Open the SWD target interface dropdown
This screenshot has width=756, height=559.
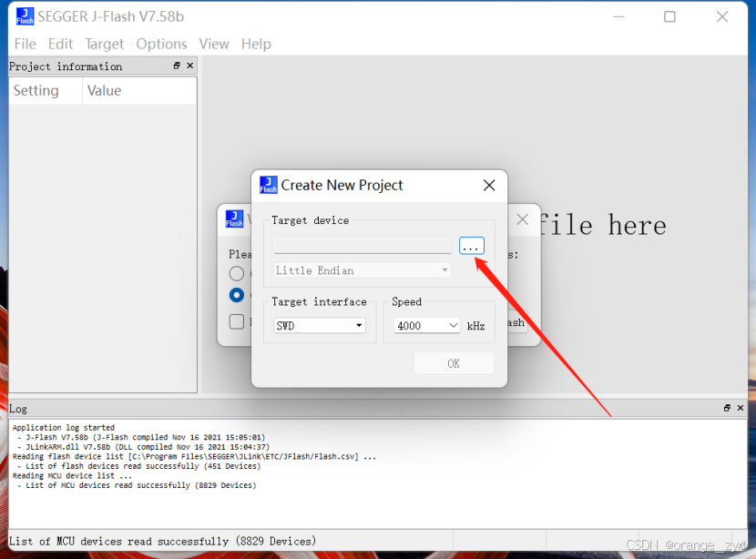pyautogui.click(x=319, y=326)
